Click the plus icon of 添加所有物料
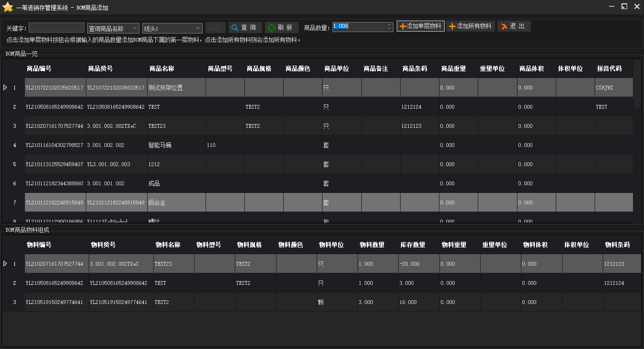The width and height of the screenshot is (644, 349). click(452, 26)
